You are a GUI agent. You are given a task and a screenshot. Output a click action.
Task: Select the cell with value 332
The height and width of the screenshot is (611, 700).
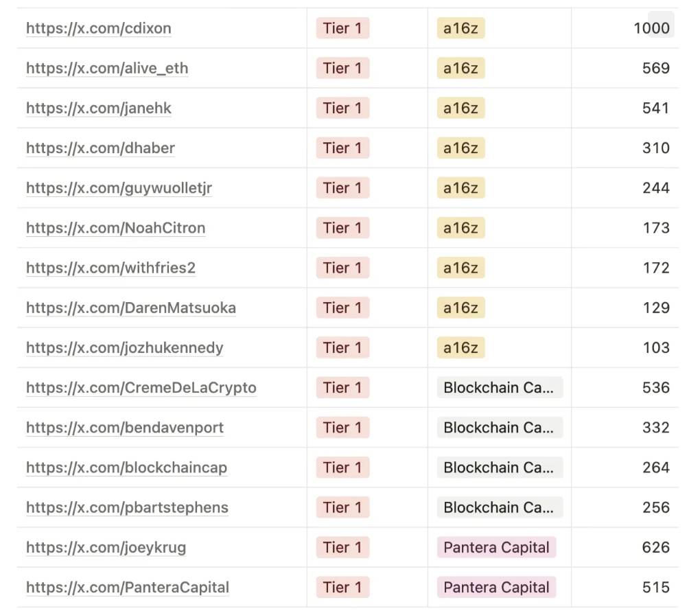point(656,428)
